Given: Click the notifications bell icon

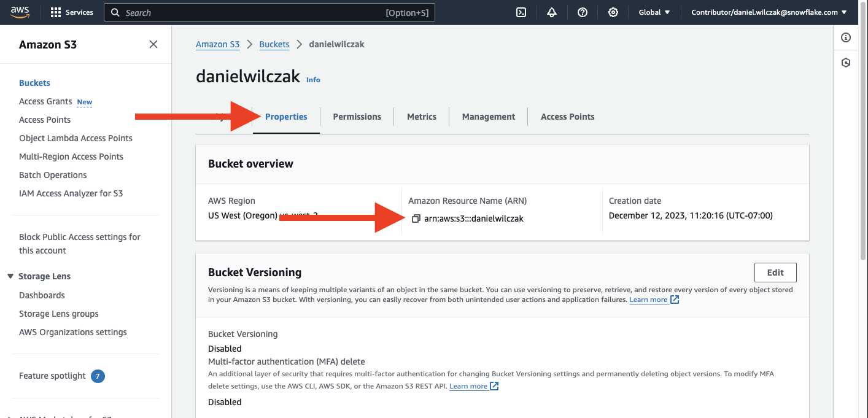Looking at the screenshot, I should click(x=552, y=12).
